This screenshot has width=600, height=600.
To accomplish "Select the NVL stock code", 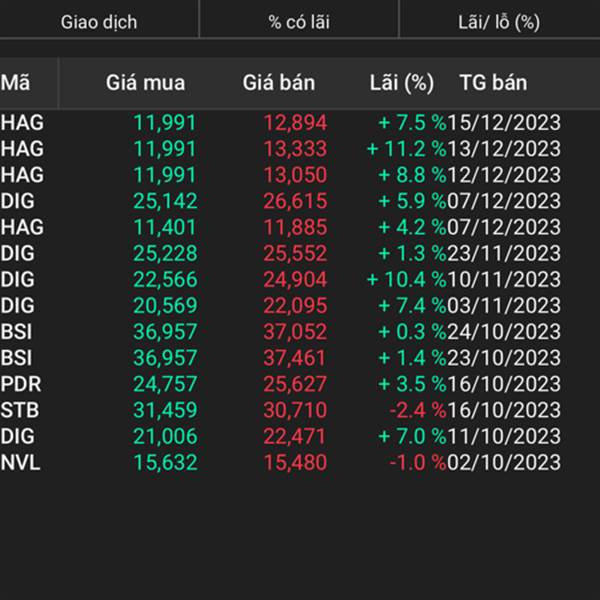I will pos(20,462).
